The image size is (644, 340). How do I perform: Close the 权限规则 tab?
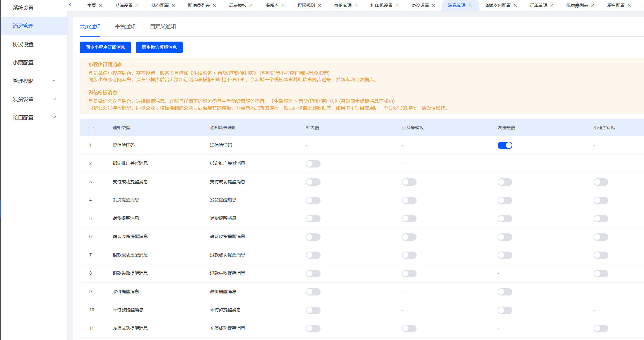[x=319, y=6]
